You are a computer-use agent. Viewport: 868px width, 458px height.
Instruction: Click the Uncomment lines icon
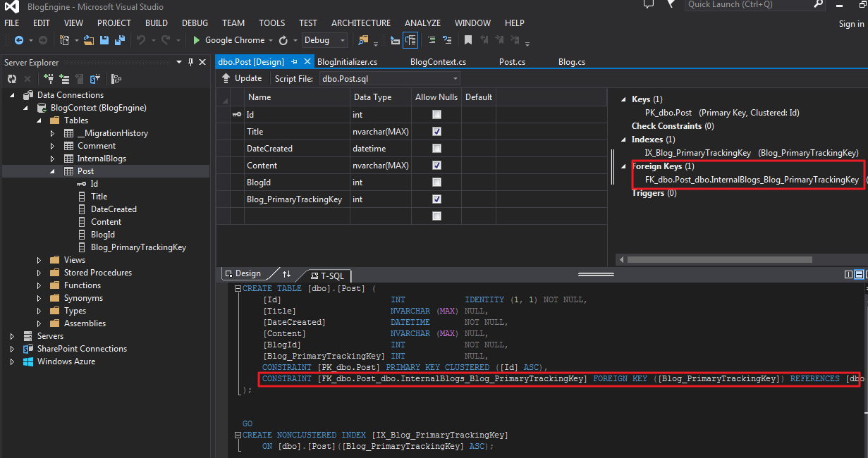click(x=446, y=41)
